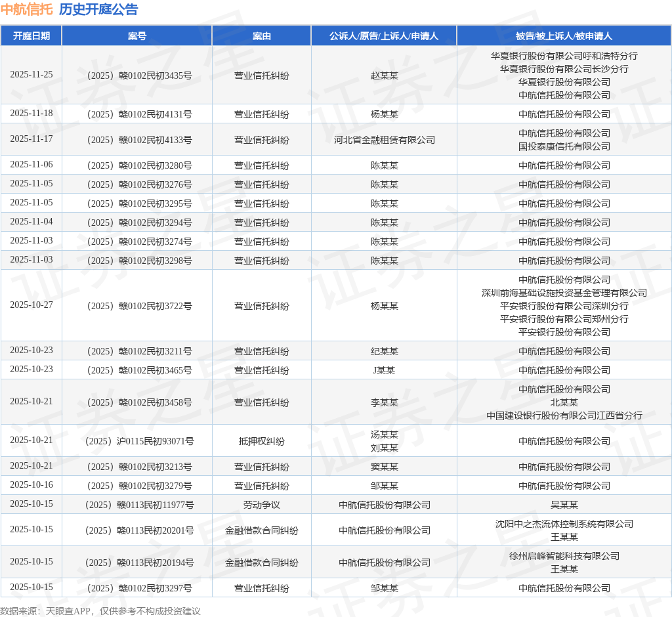672x617 pixels.
Task: Click plaintiff name 李某某
Action: point(385,402)
